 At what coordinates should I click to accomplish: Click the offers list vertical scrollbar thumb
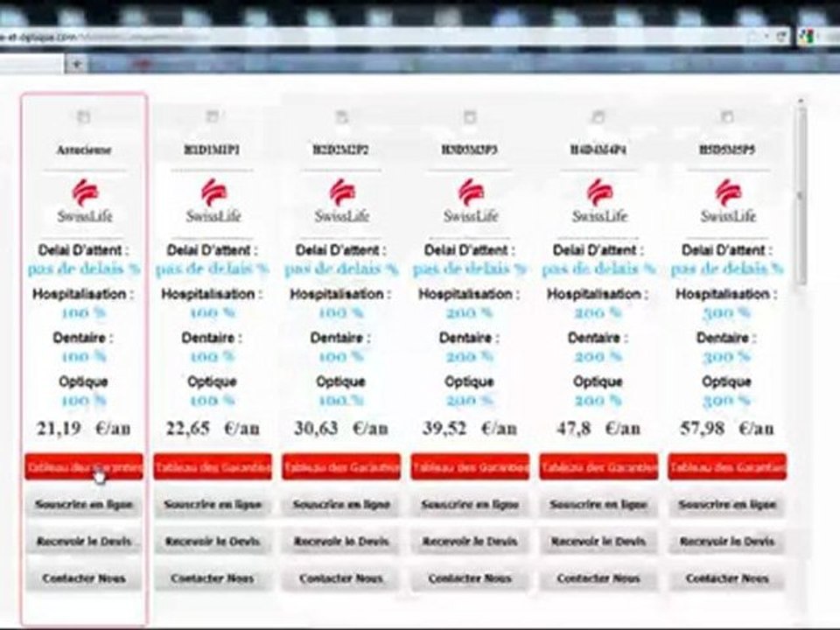point(801,195)
